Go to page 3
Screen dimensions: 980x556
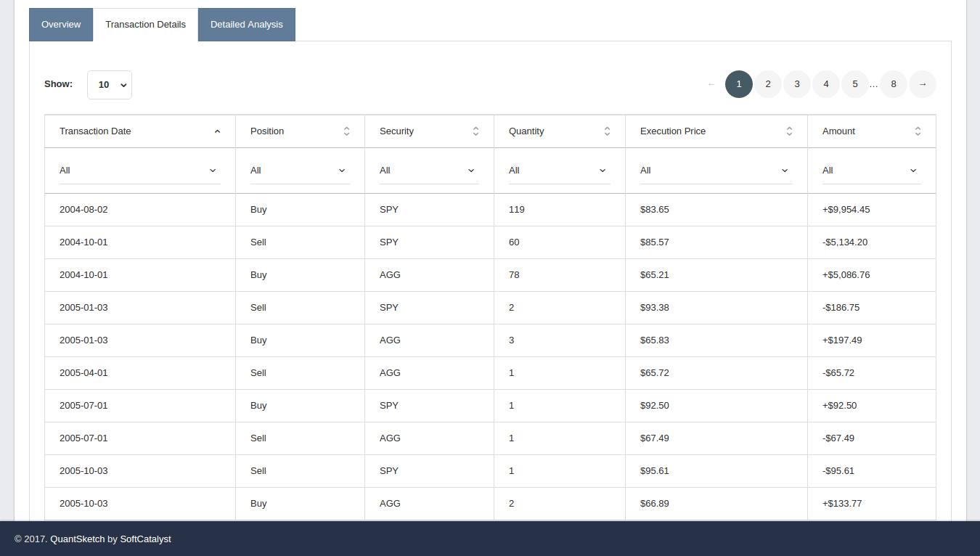click(x=797, y=84)
